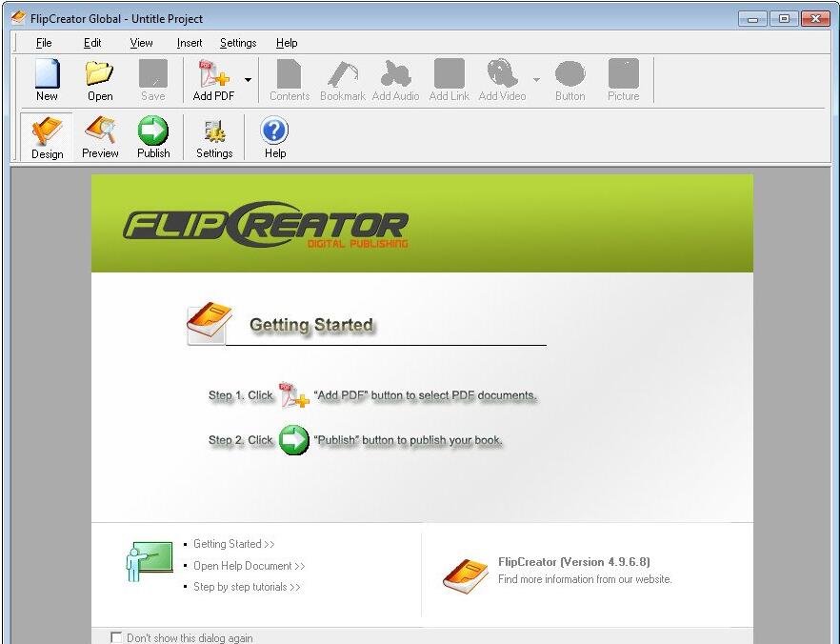Click green Publish icon in Step 2
The image size is (840, 644).
[293, 440]
